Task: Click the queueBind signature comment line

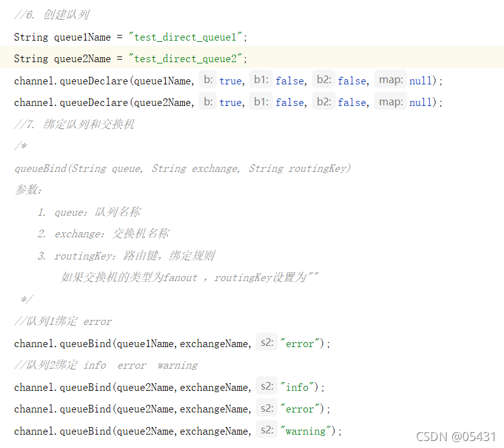Action: point(183,168)
